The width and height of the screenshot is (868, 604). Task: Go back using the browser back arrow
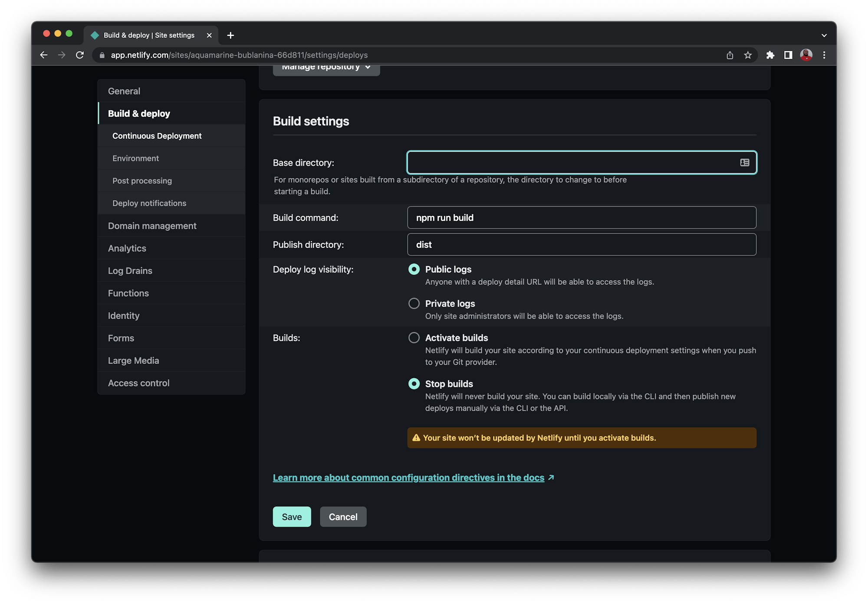click(x=44, y=55)
